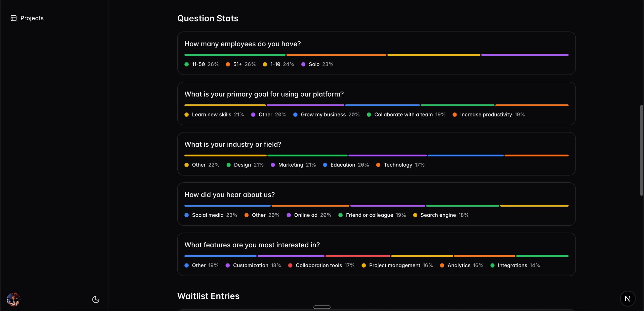Click the red dot beside Collaboration tools

pos(290,265)
